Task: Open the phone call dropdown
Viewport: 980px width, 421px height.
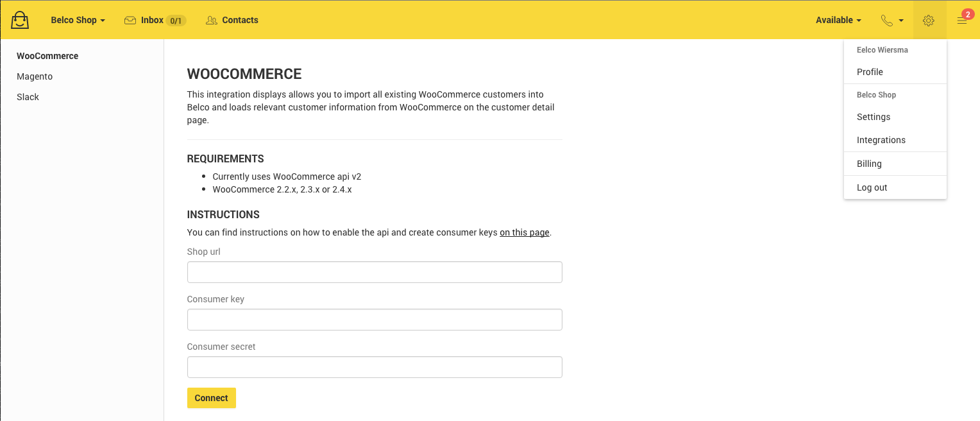Action: pyautogui.click(x=892, y=21)
